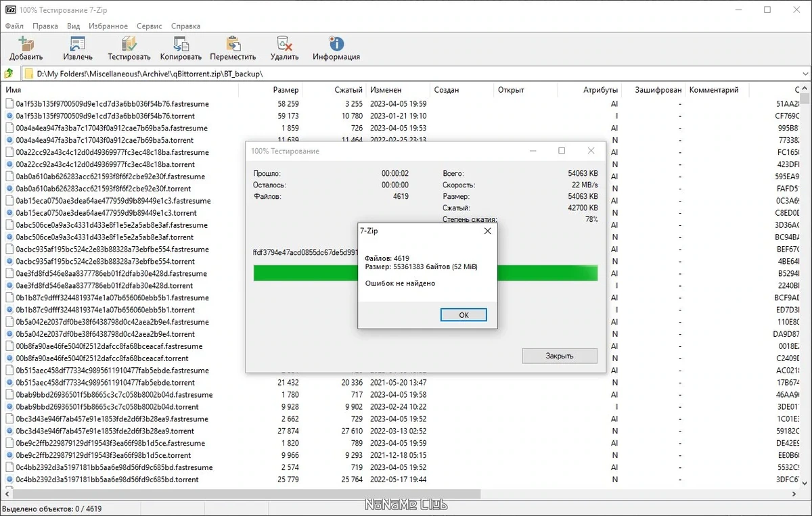Screen dimensions: 812x516
Task: Click the Переместить (Move) toolbar icon
Action: (x=233, y=44)
